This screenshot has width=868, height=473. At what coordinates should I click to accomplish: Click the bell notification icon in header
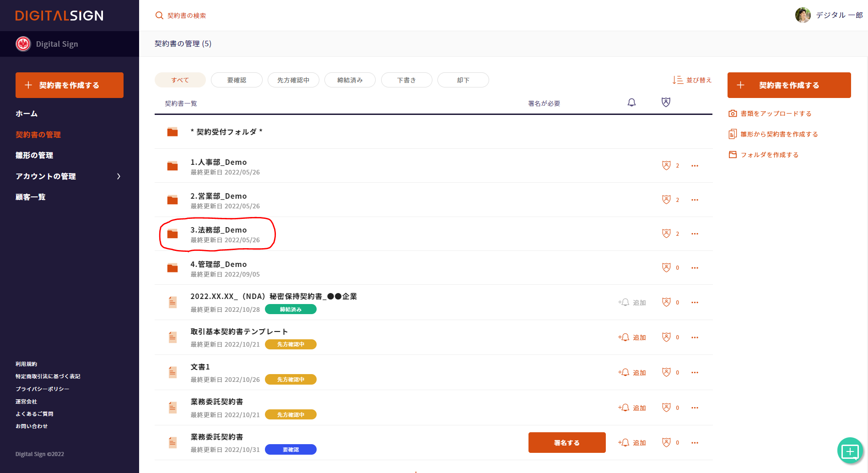pos(631,103)
